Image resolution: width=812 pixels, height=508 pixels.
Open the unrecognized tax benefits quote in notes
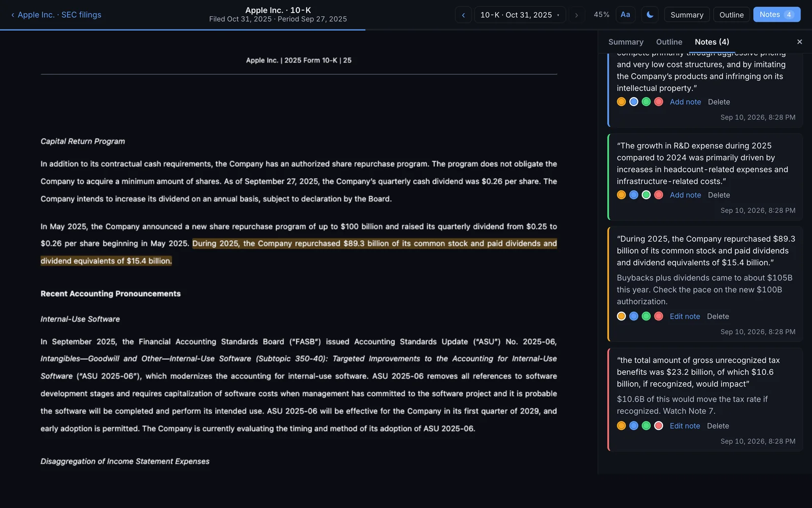[x=698, y=372]
